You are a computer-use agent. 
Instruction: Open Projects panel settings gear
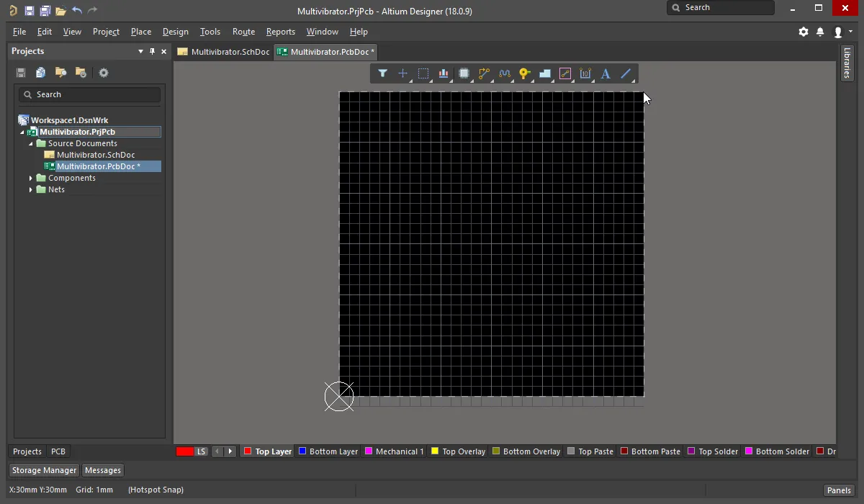104,73
